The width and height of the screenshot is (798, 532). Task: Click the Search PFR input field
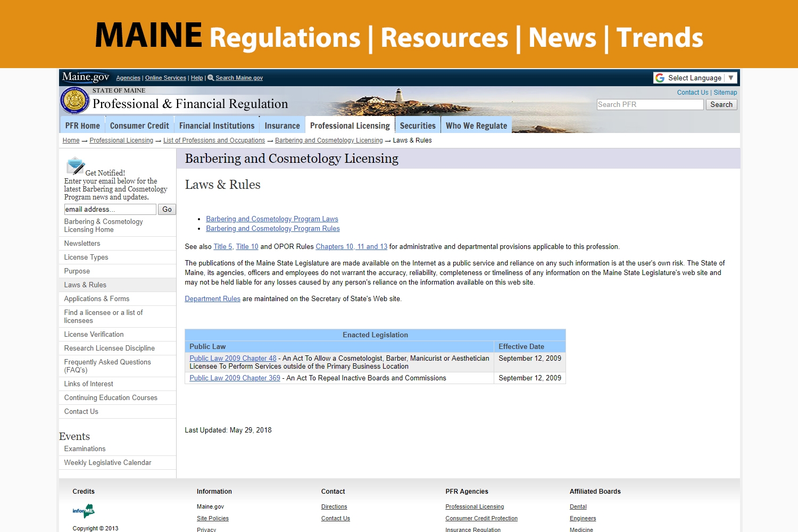click(650, 104)
